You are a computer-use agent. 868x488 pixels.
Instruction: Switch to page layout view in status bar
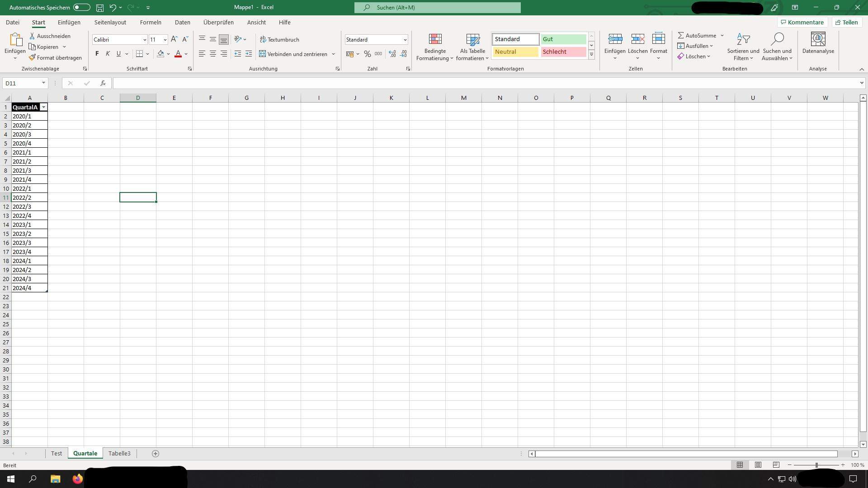[x=758, y=465]
